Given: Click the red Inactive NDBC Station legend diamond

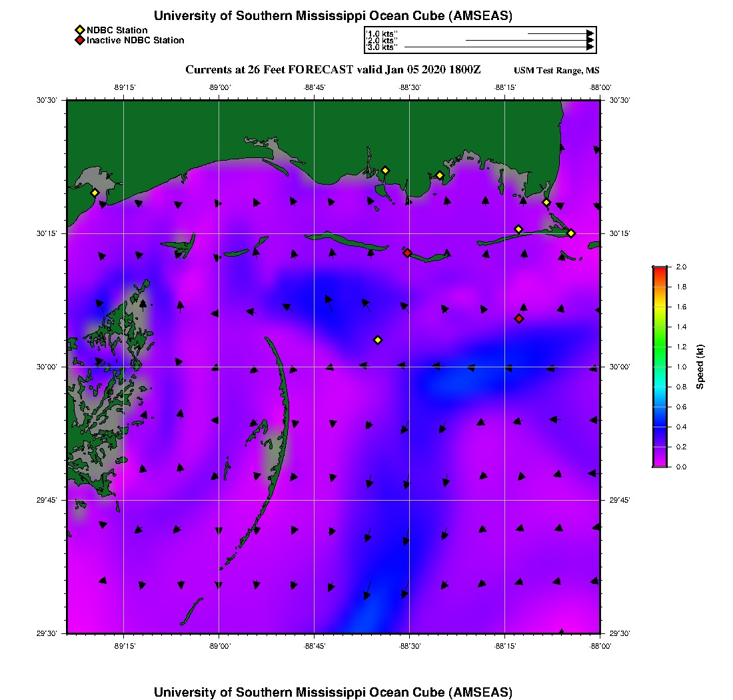Looking at the screenshot, I should coord(79,41).
